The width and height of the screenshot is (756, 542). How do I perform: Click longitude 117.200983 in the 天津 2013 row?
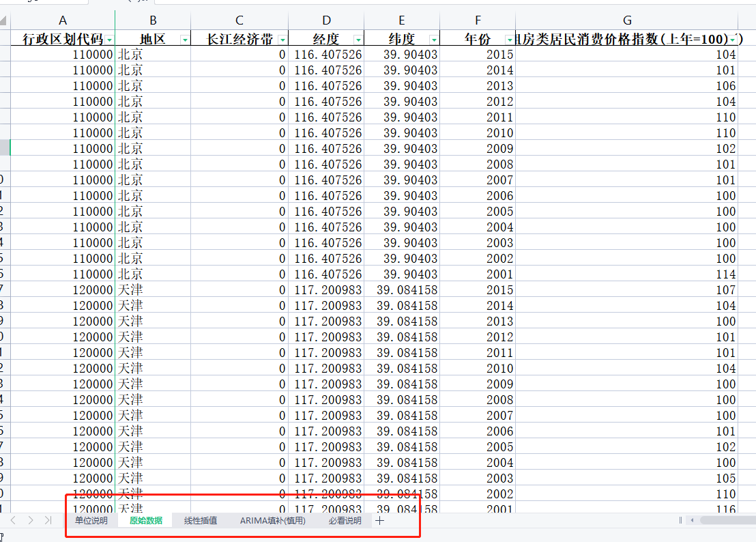click(x=326, y=321)
